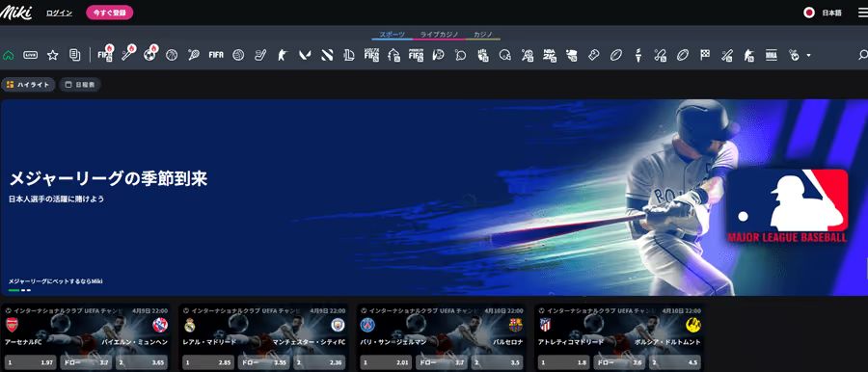Select the 日程表 schedule filter
Screen dimensions: 868x372
(80, 85)
